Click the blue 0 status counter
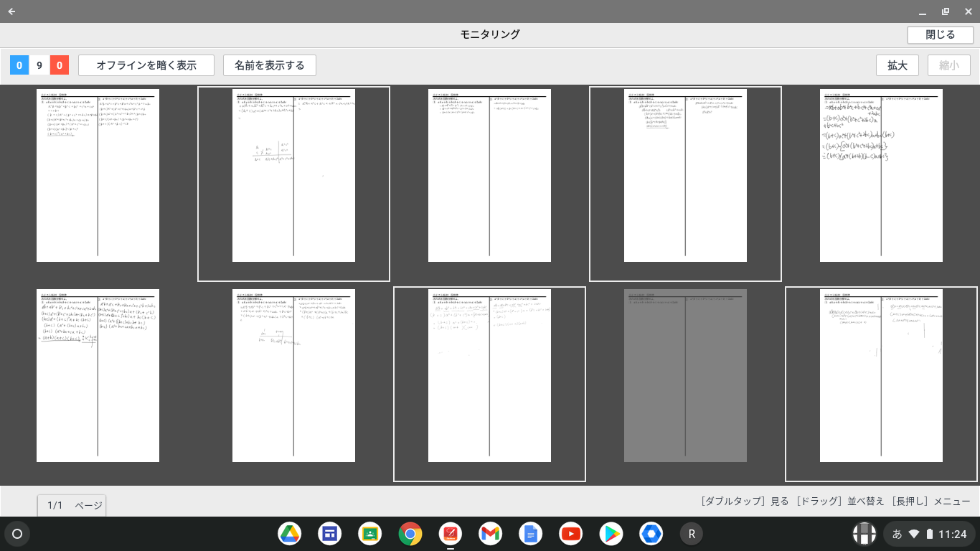980x551 pixels. 19,65
